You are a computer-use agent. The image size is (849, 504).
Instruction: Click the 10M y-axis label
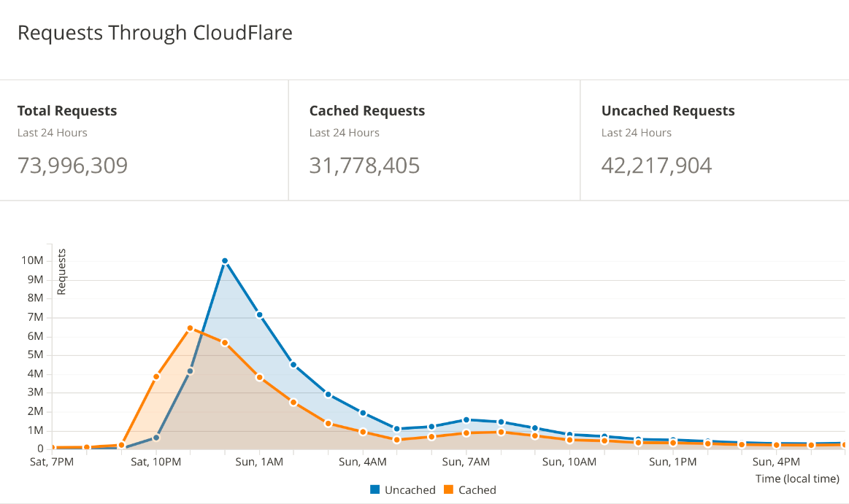pos(33,260)
